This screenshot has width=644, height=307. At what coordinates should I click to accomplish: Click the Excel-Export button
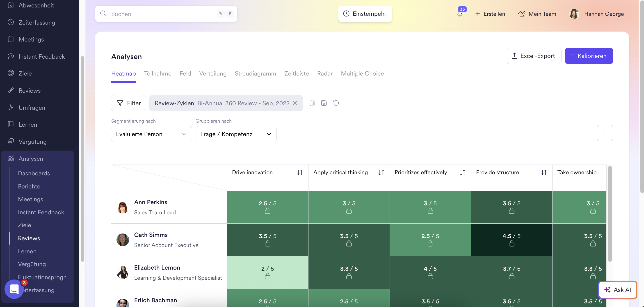[x=534, y=56]
